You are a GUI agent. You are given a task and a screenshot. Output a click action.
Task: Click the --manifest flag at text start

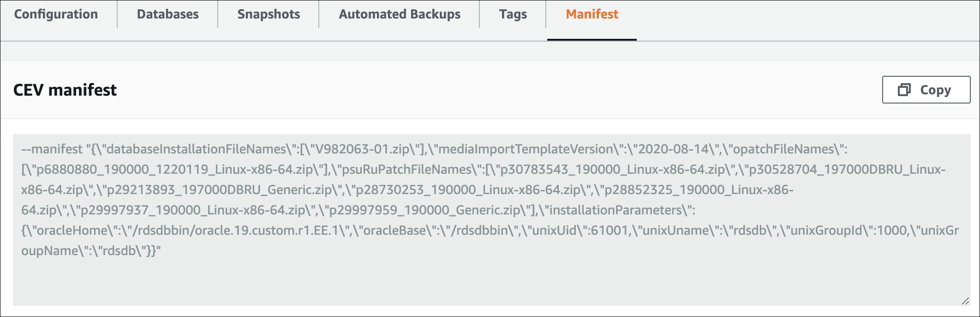click(52, 149)
